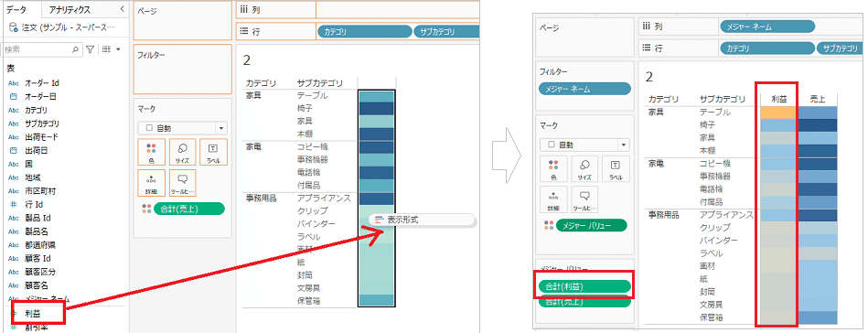Click 色 color card in right Marks panel
This screenshot has width=868, height=333.
[553, 168]
